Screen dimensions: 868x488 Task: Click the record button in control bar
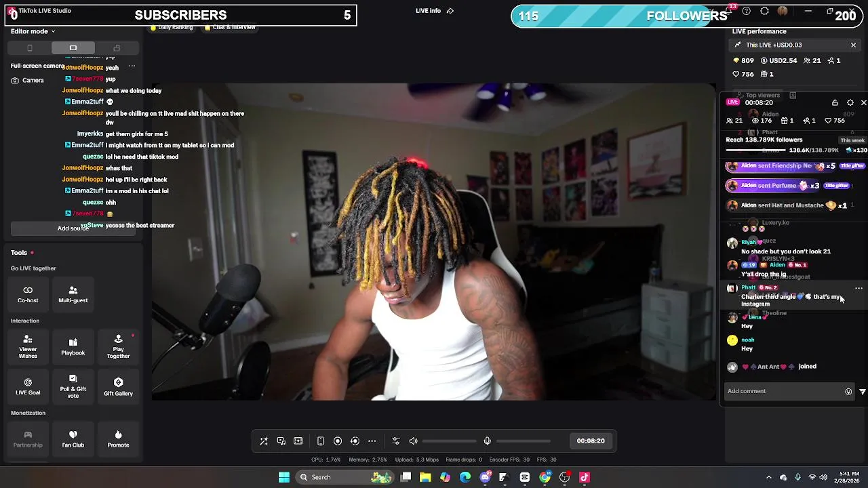point(338,441)
